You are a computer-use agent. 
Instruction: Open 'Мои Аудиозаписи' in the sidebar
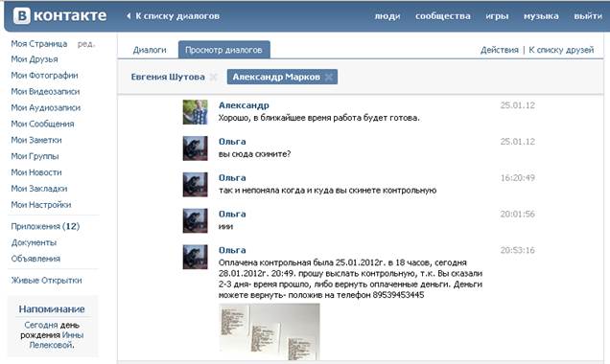click(x=45, y=107)
